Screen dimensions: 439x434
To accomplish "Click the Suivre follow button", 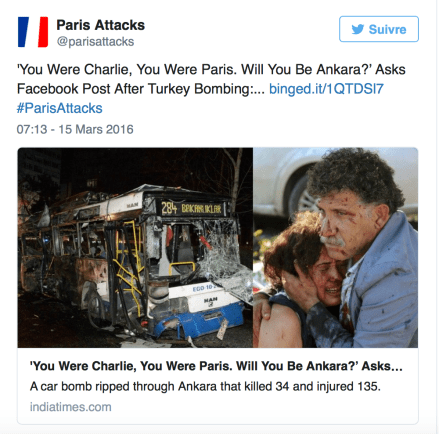I will 379,29.
